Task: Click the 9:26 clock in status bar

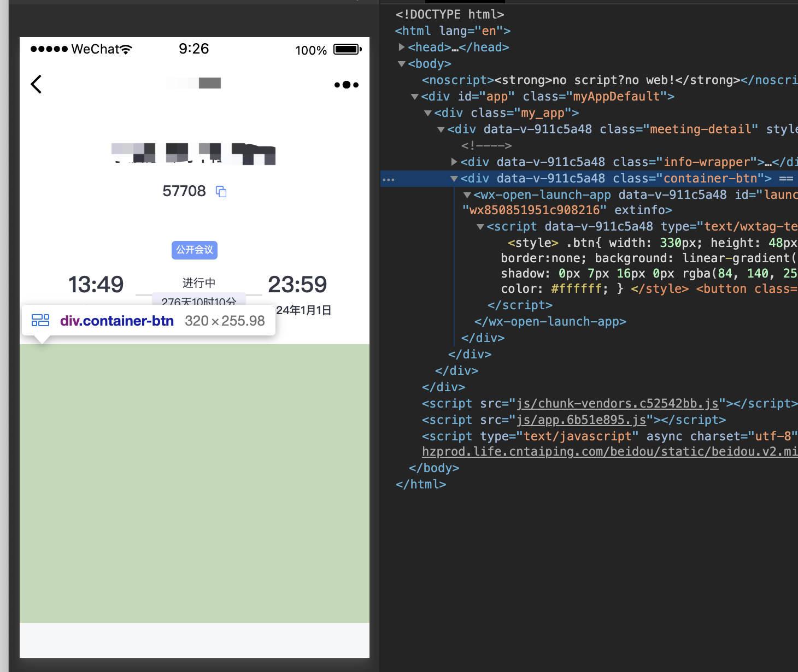Action: click(x=194, y=49)
